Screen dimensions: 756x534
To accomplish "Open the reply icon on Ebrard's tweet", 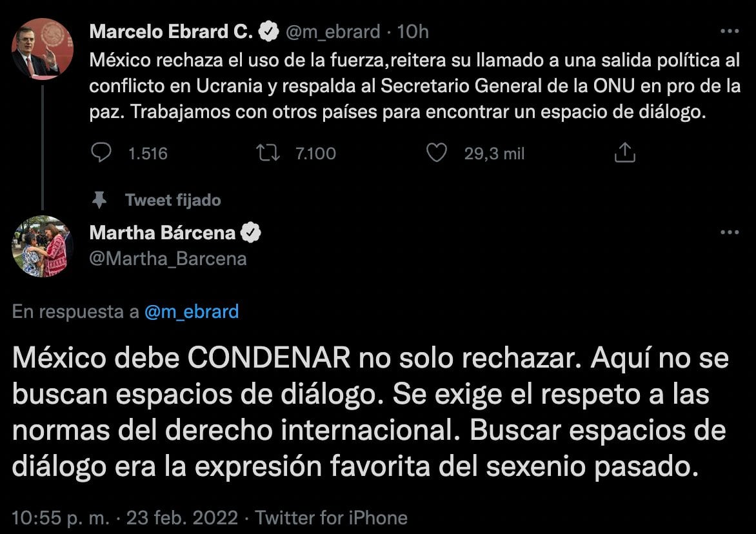I will coord(102,153).
